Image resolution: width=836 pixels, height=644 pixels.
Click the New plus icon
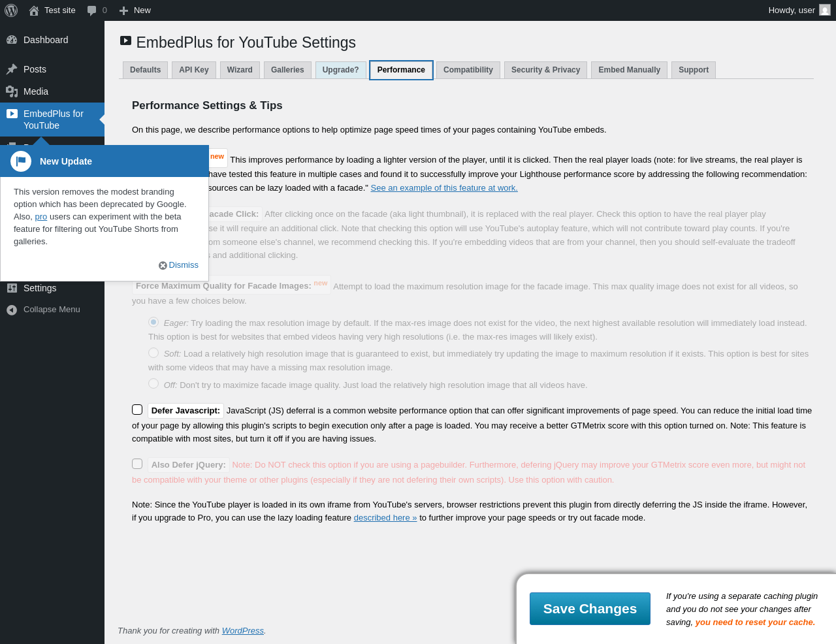[x=123, y=10]
